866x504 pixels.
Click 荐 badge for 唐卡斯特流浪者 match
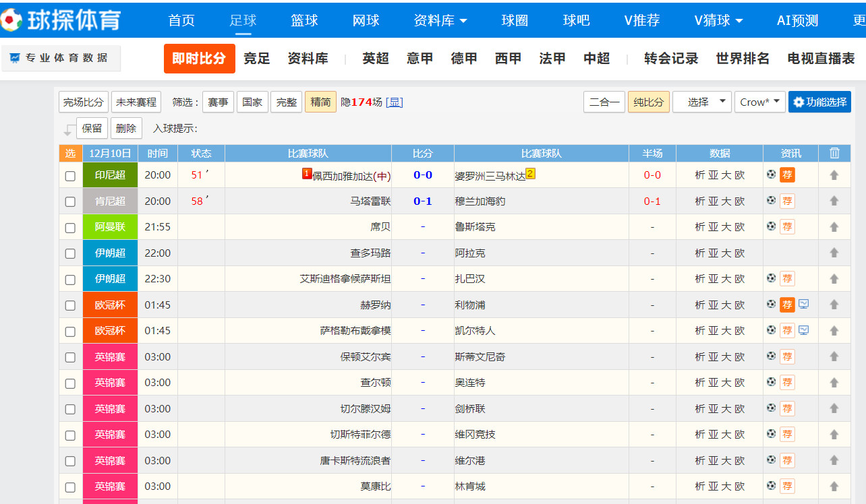point(787,460)
